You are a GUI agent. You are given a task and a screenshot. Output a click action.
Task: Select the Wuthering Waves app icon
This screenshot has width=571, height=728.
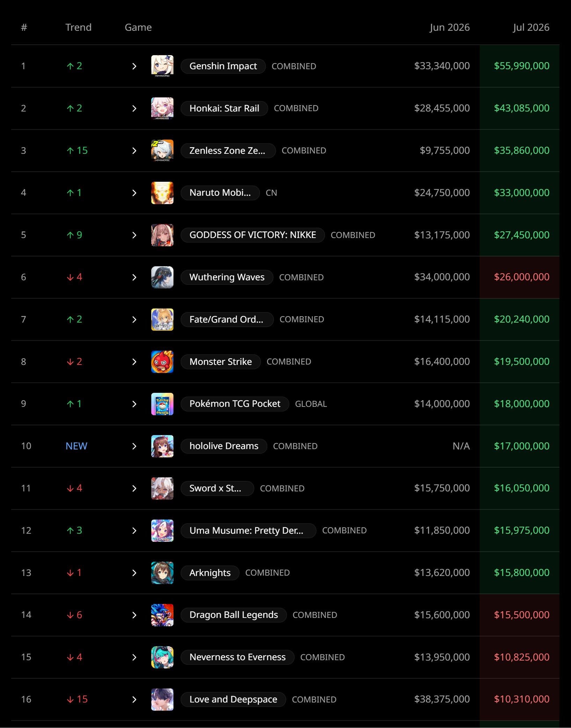click(162, 277)
